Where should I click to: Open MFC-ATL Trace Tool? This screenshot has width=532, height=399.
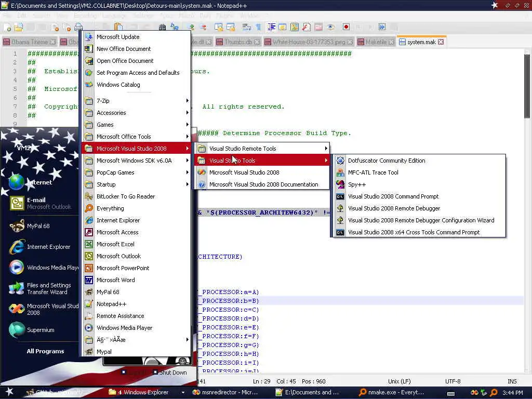419,172
